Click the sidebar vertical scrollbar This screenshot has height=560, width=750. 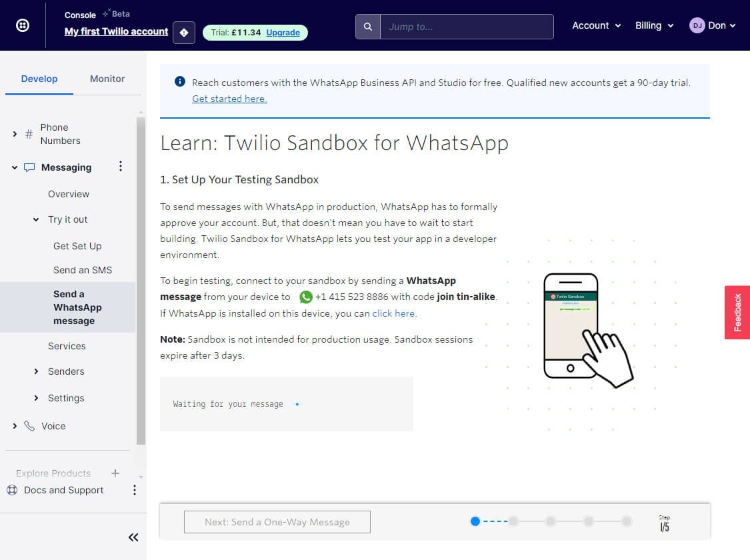(141, 281)
